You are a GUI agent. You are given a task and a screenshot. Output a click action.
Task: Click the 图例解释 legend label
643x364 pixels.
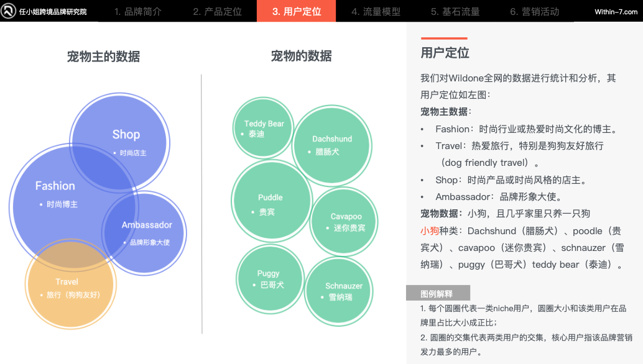437,294
